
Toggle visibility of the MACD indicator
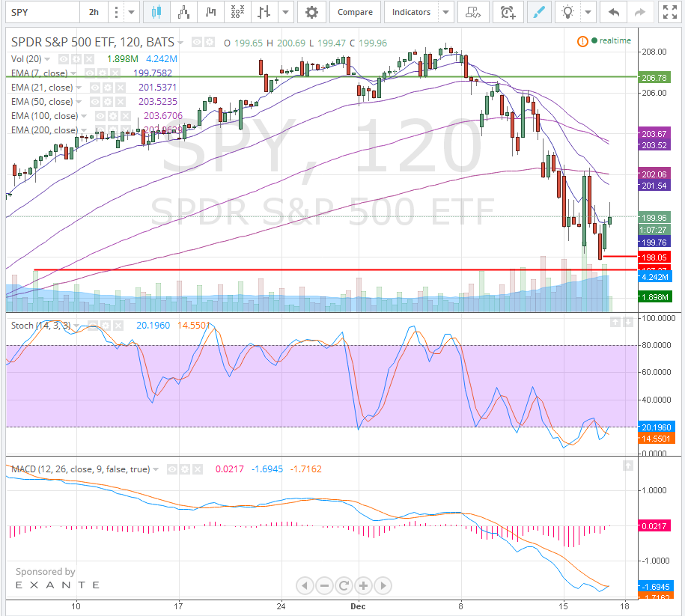[173, 469]
